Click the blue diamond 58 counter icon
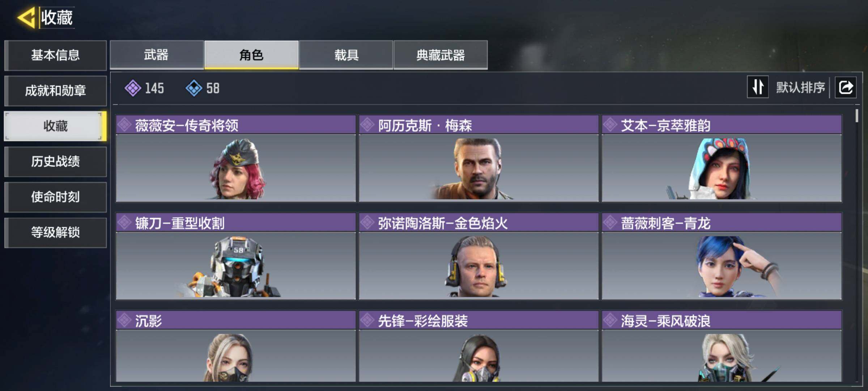 tap(194, 88)
